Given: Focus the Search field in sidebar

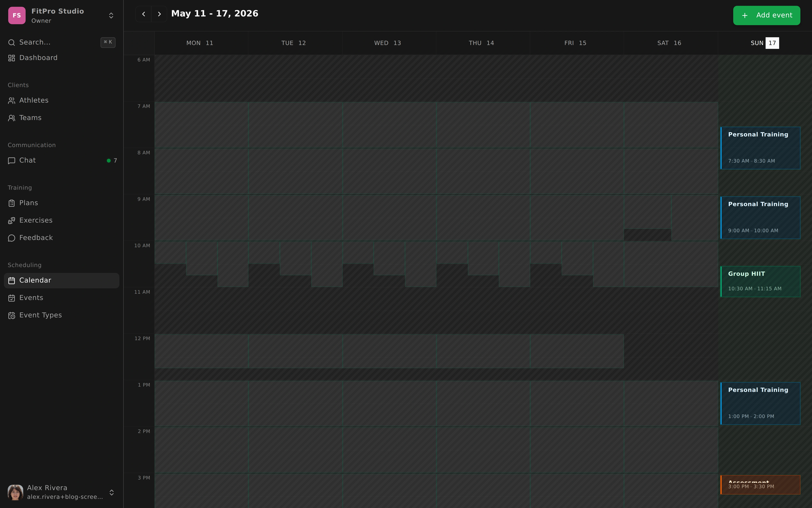Looking at the screenshot, I should tap(62, 42).
